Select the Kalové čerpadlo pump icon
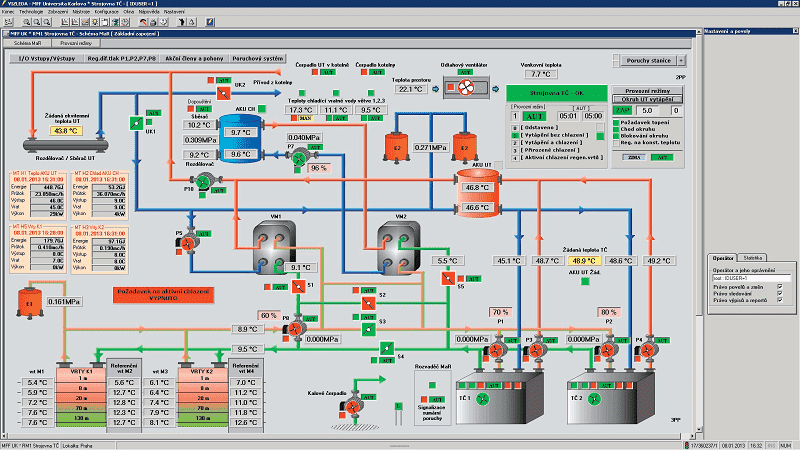The height and width of the screenshot is (450, 800). coord(352,408)
